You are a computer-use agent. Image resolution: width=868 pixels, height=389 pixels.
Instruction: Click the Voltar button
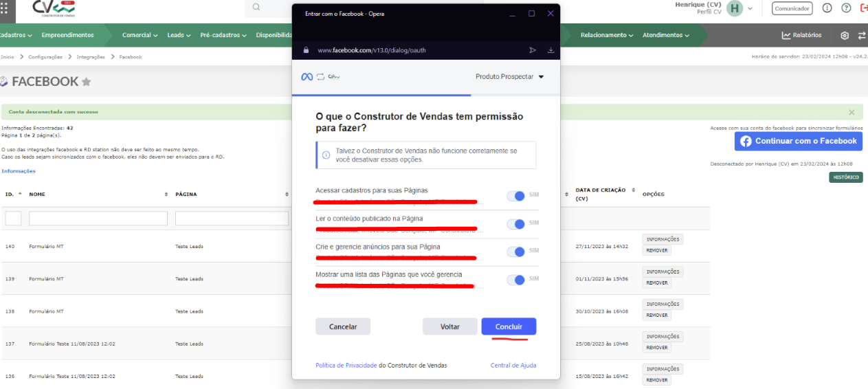point(449,326)
